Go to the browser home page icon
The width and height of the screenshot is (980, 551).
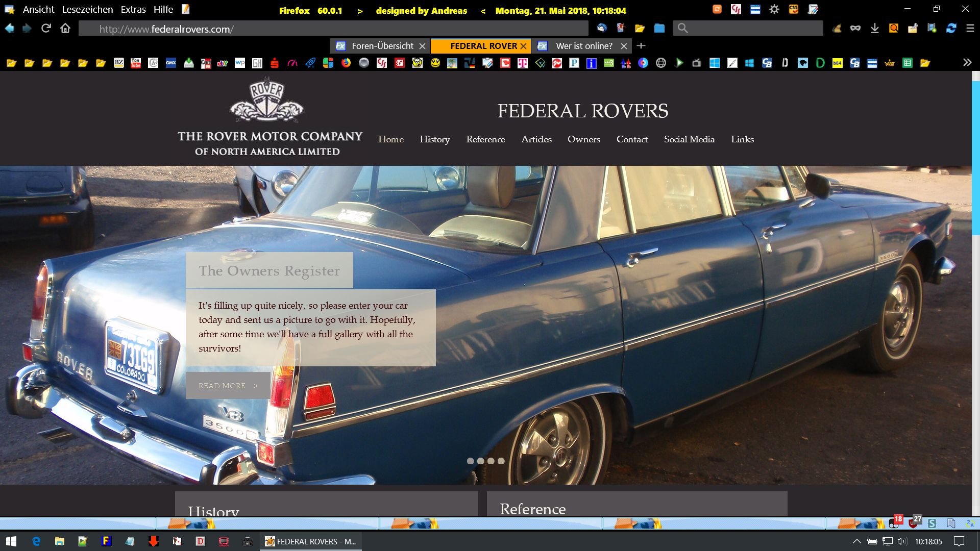pyautogui.click(x=65, y=29)
